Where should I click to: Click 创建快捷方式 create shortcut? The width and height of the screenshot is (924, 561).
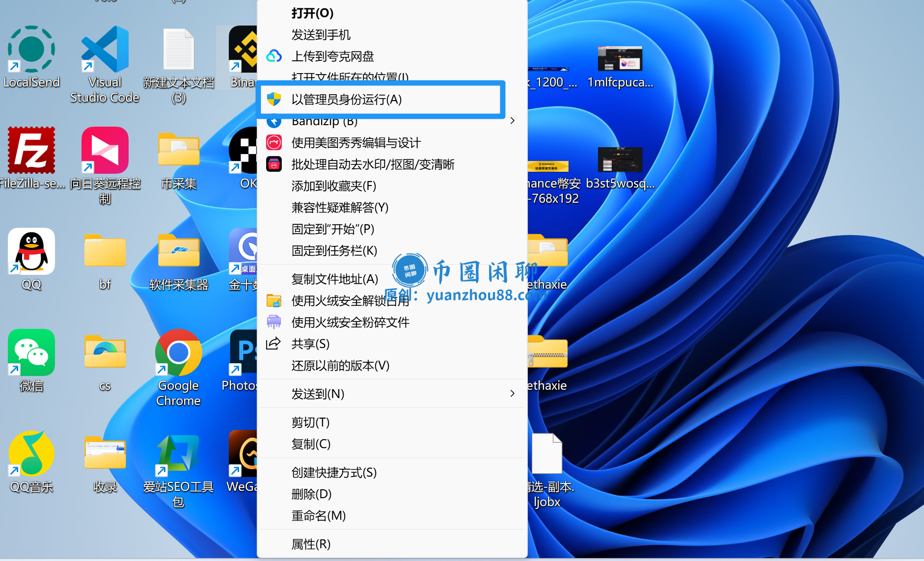pyautogui.click(x=333, y=473)
